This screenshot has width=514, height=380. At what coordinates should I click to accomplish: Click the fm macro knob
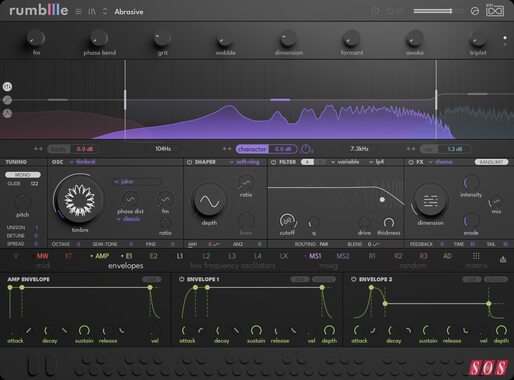[36, 39]
